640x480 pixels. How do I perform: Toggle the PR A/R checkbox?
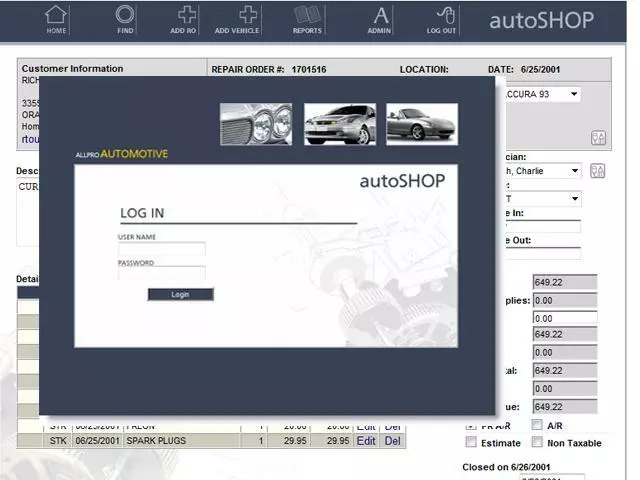click(x=471, y=426)
